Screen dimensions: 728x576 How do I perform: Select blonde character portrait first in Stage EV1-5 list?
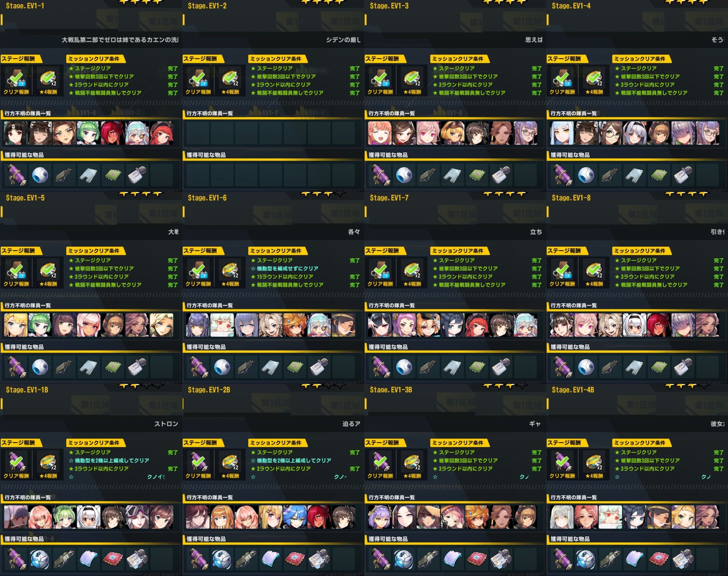point(16,325)
